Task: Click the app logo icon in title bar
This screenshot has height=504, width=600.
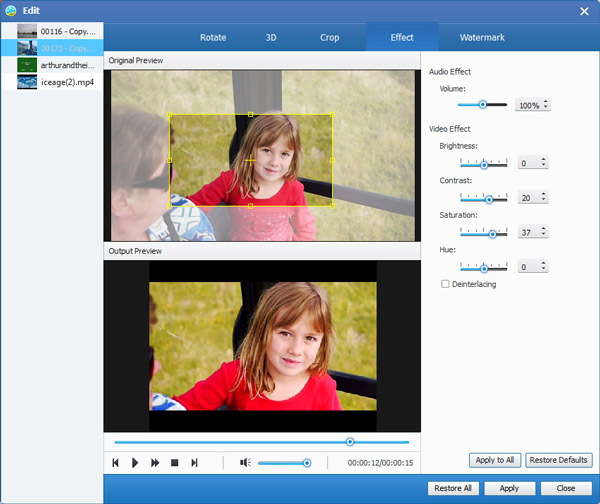Action: (11, 11)
